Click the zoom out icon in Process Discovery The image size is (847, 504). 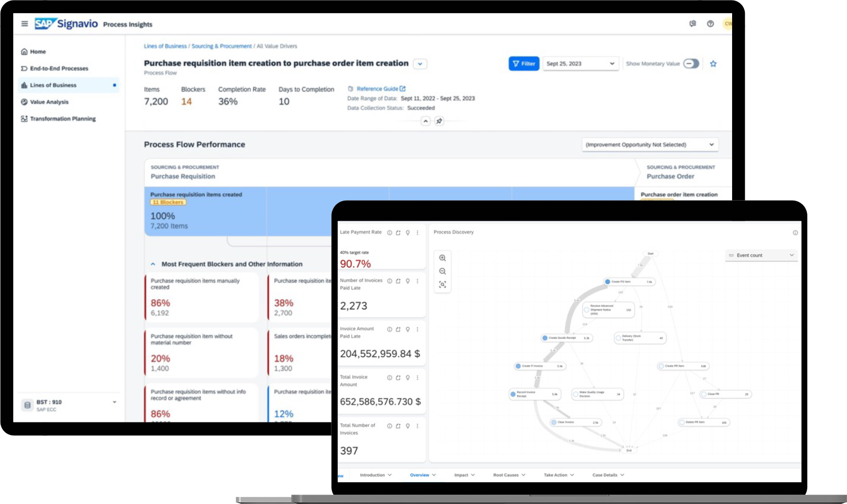443,271
